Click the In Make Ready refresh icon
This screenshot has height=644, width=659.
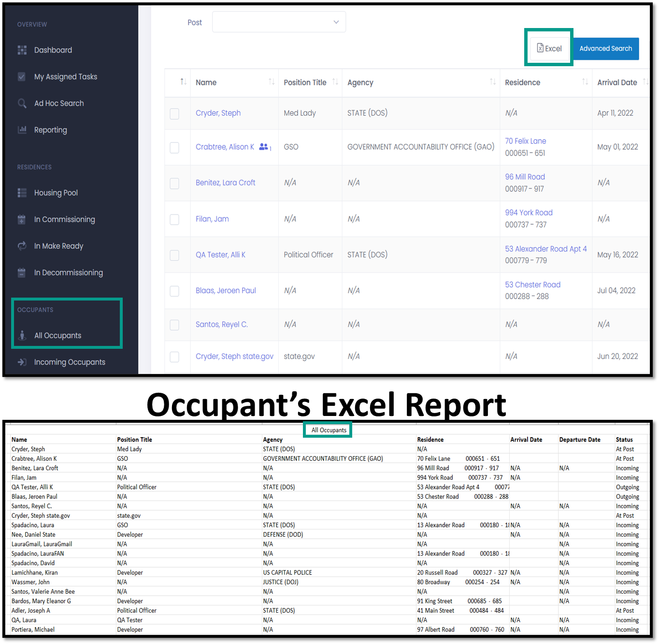tap(22, 245)
